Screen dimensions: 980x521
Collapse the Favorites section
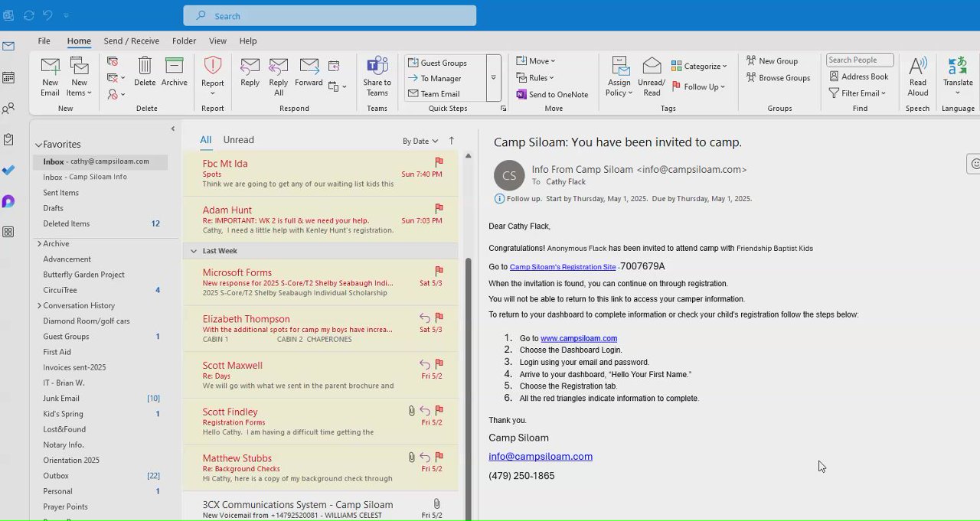(x=38, y=145)
